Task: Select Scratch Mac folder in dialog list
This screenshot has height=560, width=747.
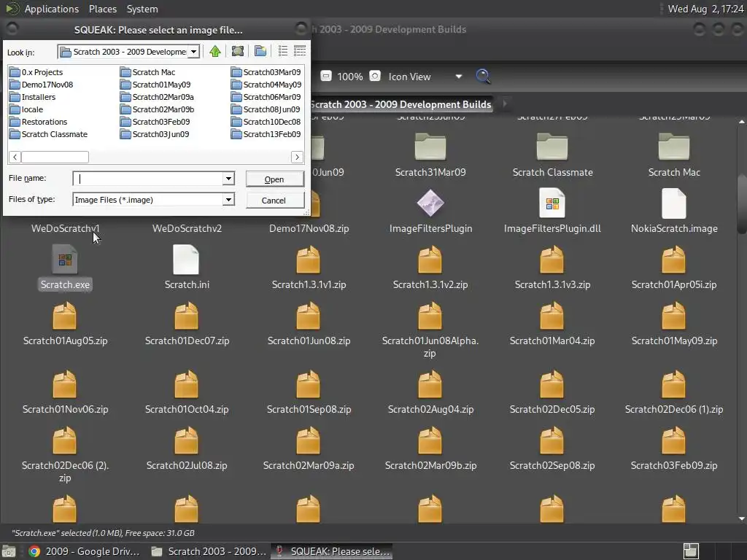Action: point(148,72)
